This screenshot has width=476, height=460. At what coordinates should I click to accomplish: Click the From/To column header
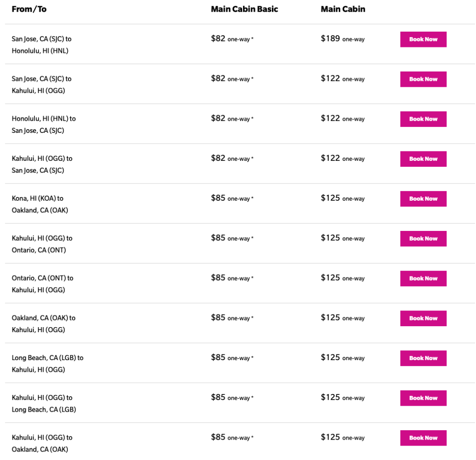(x=29, y=9)
